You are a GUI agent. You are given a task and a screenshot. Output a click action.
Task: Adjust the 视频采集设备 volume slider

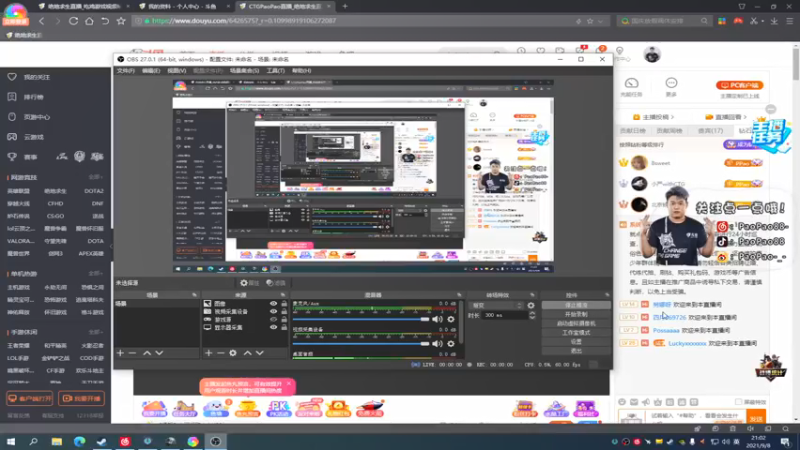[x=361, y=344]
